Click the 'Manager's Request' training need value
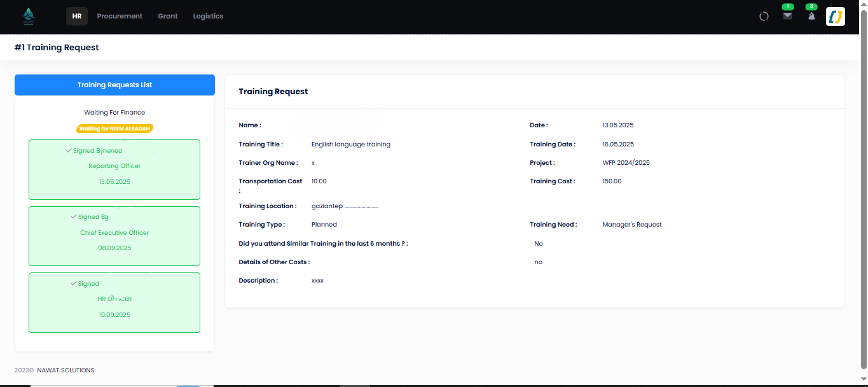The width and height of the screenshot is (868, 387). [632, 225]
